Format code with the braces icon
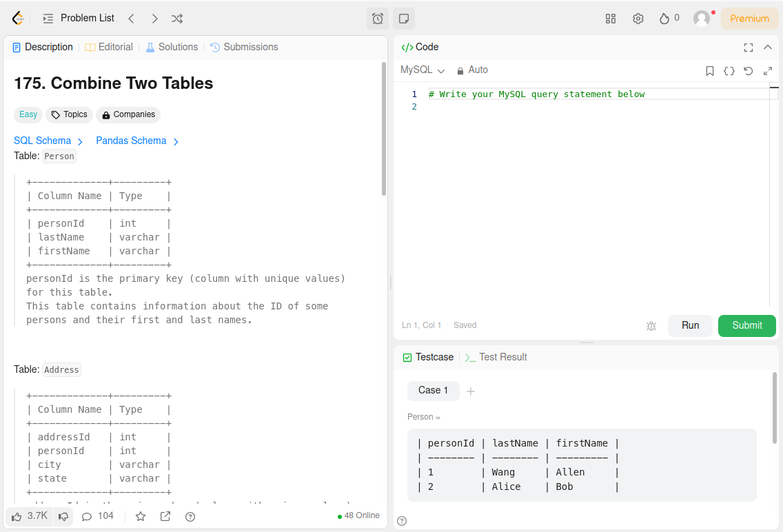783x532 pixels. pos(729,71)
